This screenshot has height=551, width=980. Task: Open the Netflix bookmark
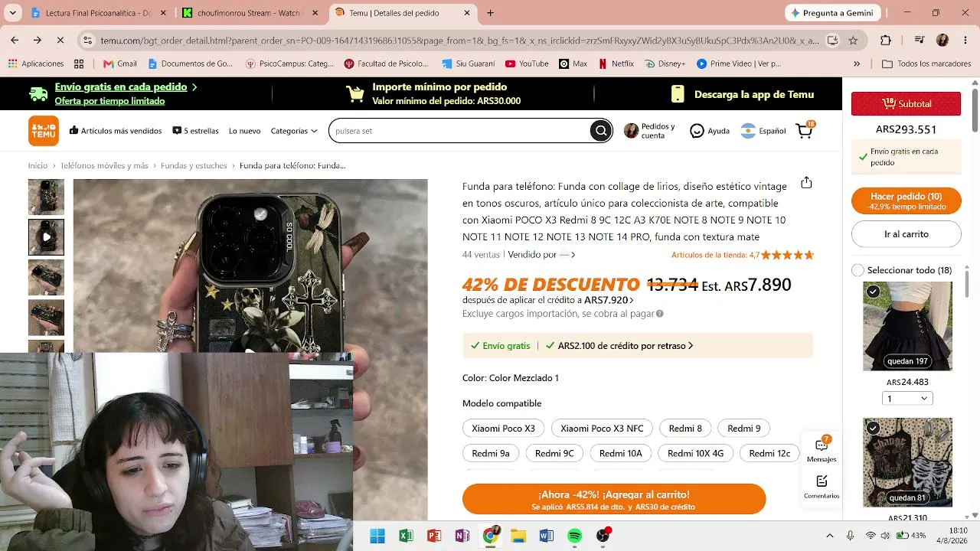tap(616, 64)
